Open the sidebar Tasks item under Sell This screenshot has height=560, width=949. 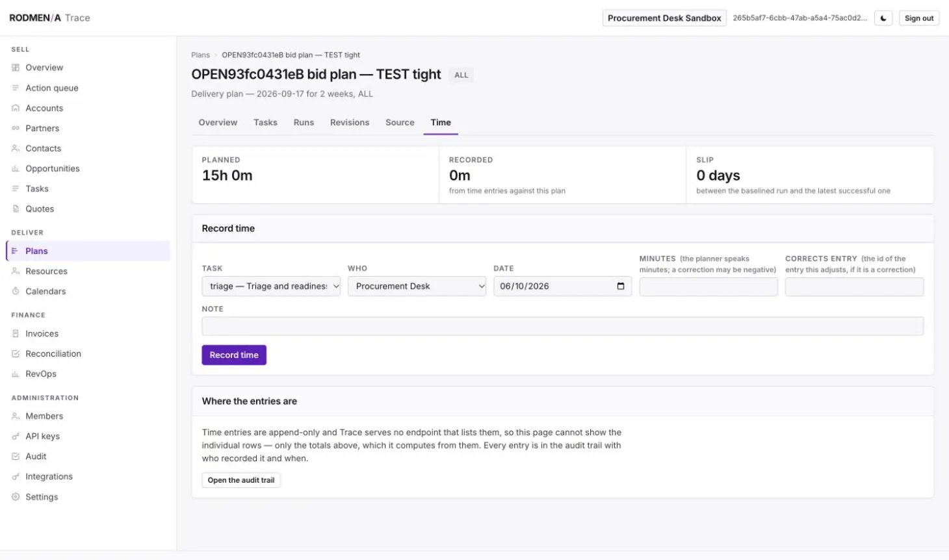click(x=88, y=188)
